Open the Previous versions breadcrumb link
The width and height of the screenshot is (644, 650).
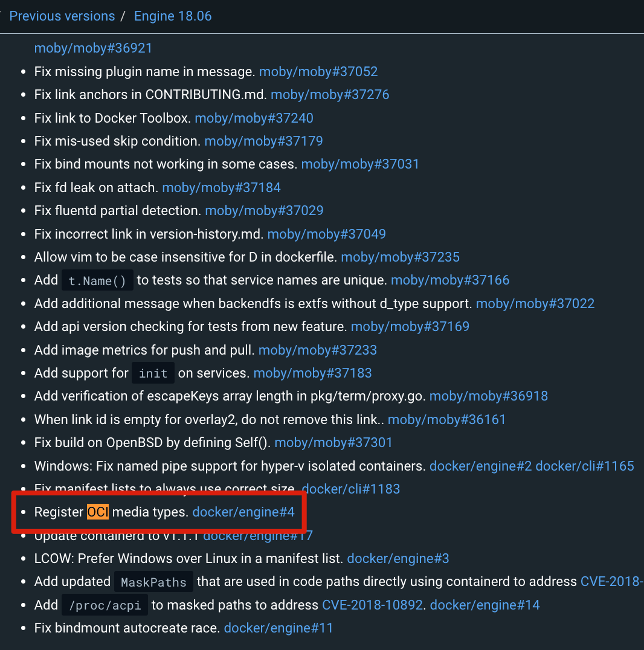tap(62, 16)
